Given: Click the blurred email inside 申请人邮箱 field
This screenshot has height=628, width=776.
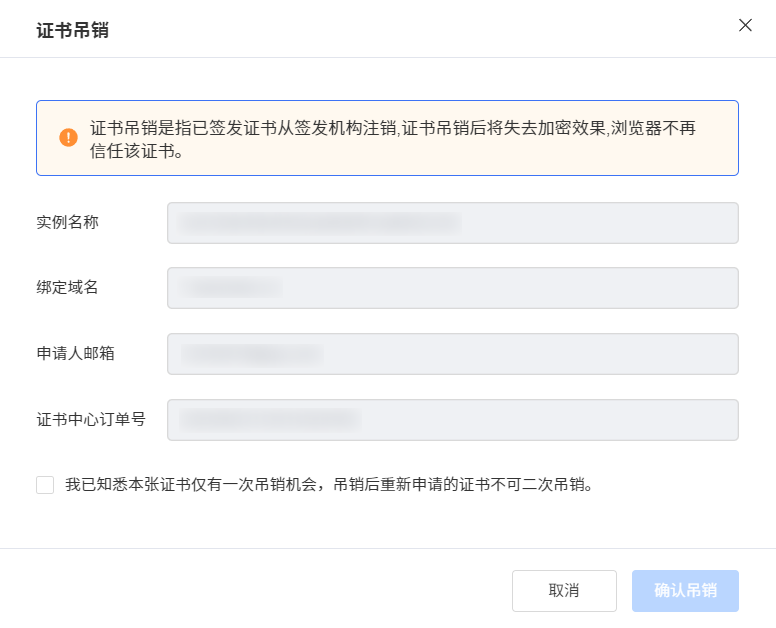Looking at the screenshot, I should (252, 354).
